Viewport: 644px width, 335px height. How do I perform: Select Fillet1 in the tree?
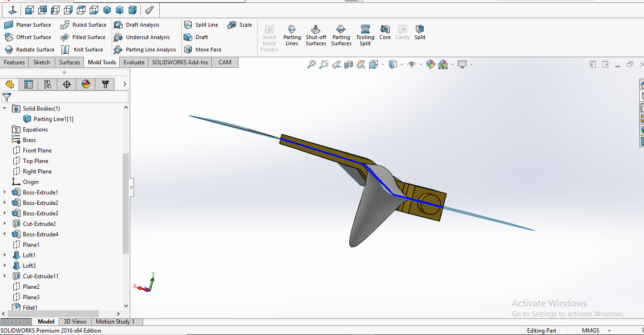(x=30, y=307)
